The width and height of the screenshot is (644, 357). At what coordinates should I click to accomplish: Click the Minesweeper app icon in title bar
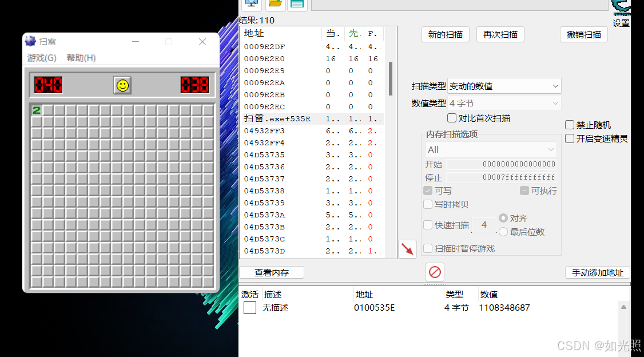[30, 41]
